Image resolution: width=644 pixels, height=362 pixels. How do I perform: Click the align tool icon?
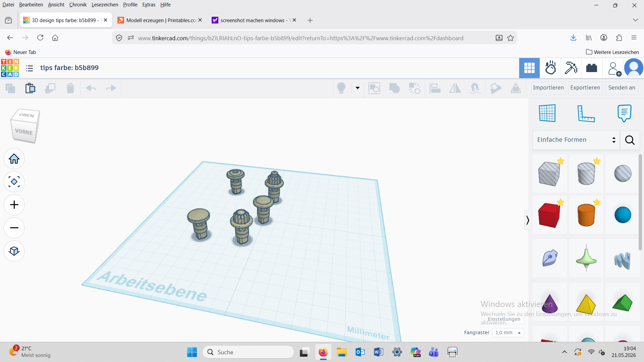point(435,88)
